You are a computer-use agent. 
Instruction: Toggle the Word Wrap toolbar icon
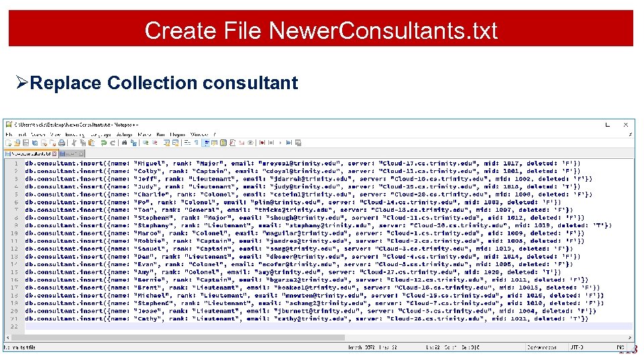[187, 143]
